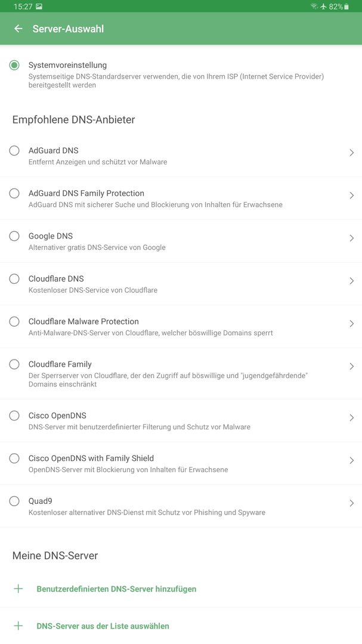Open AdGuard DNS Family Protection entry

[x=181, y=199]
